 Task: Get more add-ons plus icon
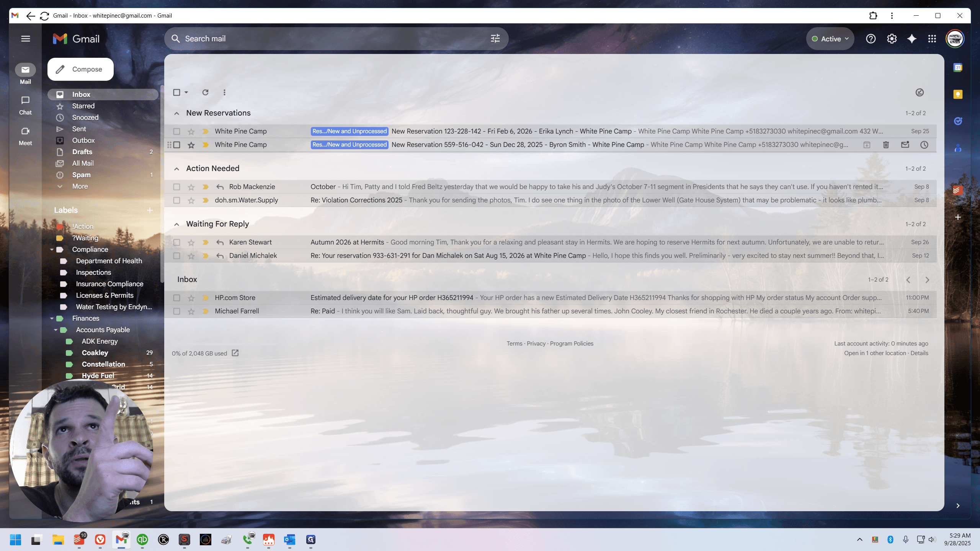(958, 217)
